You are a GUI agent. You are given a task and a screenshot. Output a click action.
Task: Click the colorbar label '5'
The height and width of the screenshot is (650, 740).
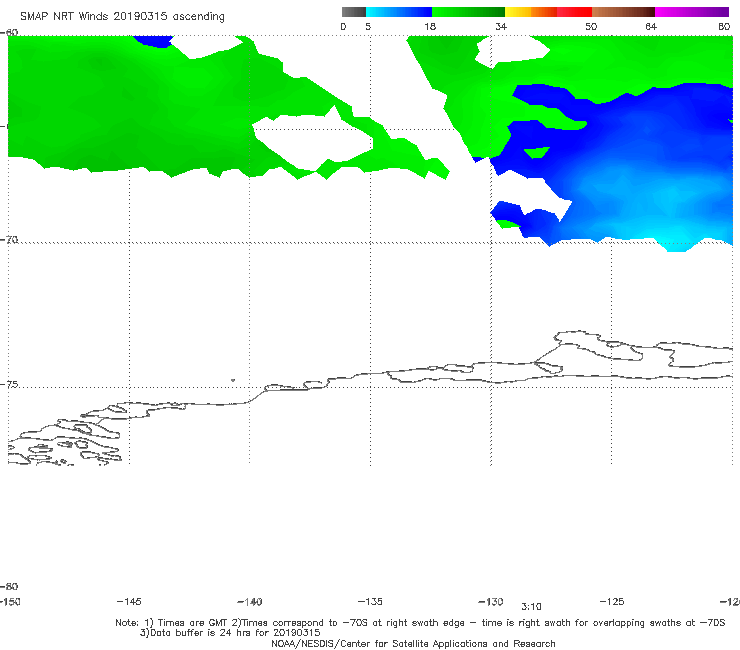pyautogui.click(x=368, y=26)
